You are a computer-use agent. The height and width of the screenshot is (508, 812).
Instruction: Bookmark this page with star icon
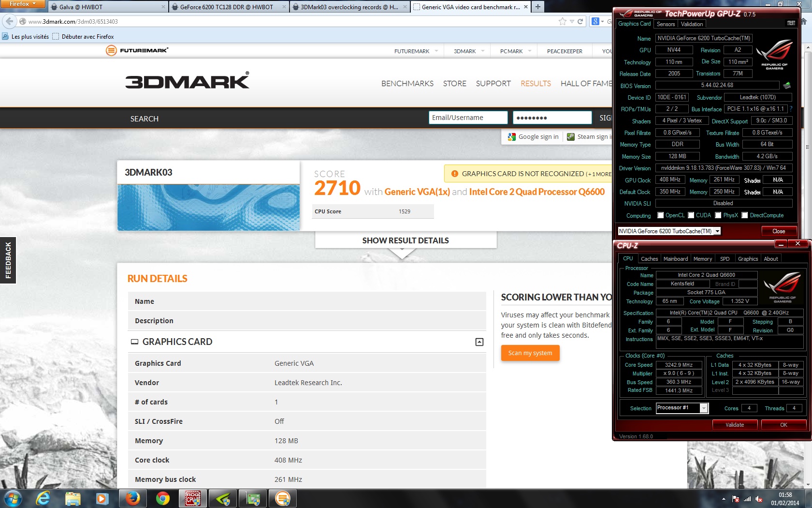(562, 21)
